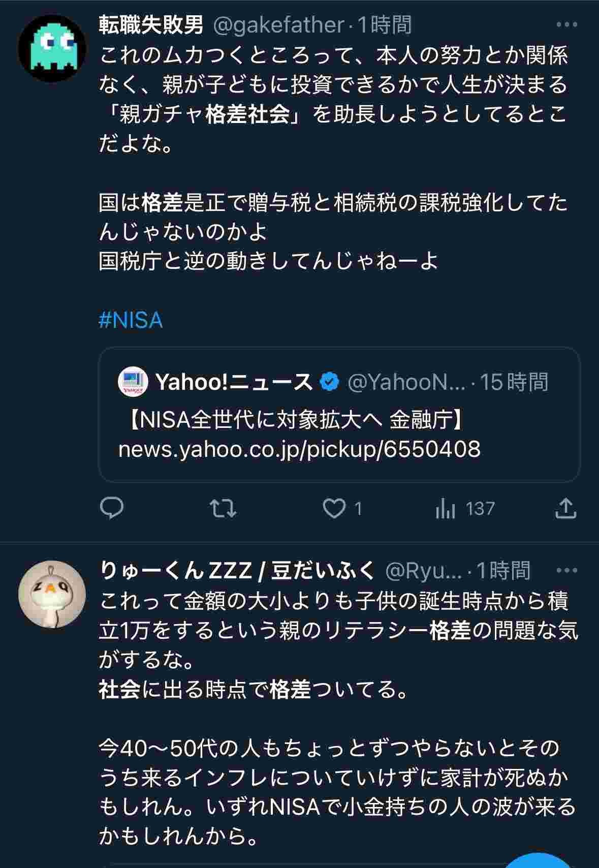Open りゅーくん's bird avatar profile
Screen dimensions: 599x868
(x=52, y=594)
